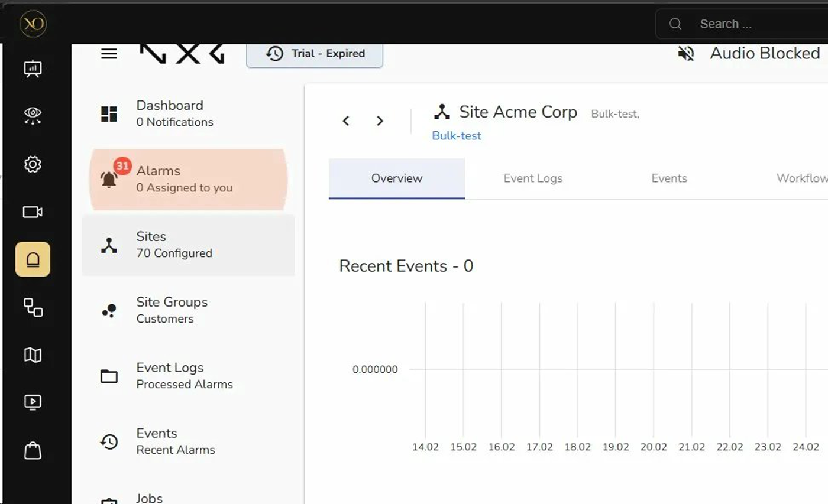This screenshot has height=504, width=828.
Task: Open the map icon in left rail
Action: point(33,355)
